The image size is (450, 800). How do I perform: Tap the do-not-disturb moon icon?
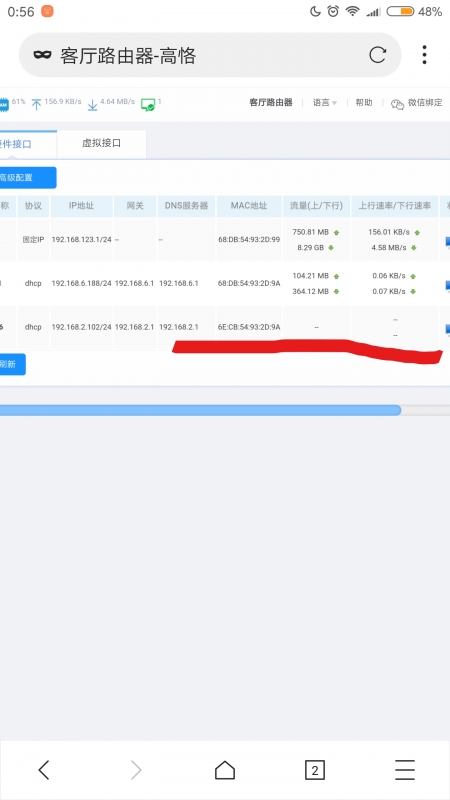click(x=315, y=11)
